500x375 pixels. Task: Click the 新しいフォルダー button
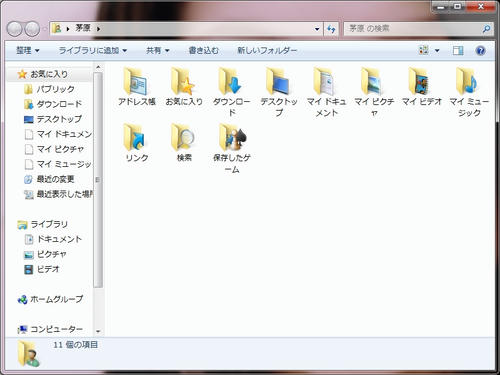pos(267,51)
